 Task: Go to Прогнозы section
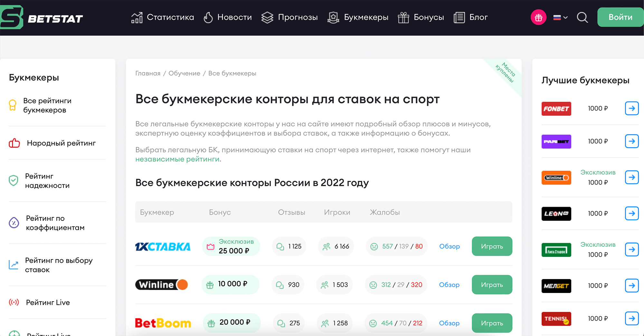tap(289, 17)
